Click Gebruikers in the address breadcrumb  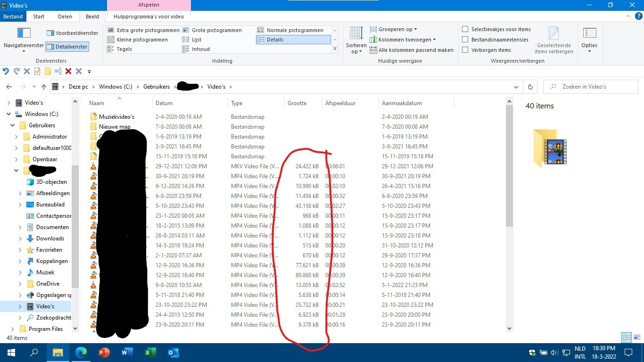(157, 87)
